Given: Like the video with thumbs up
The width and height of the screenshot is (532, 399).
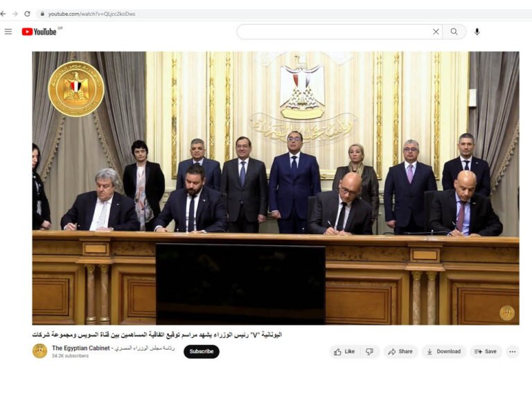Looking at the screenshot, I should 344,351.
